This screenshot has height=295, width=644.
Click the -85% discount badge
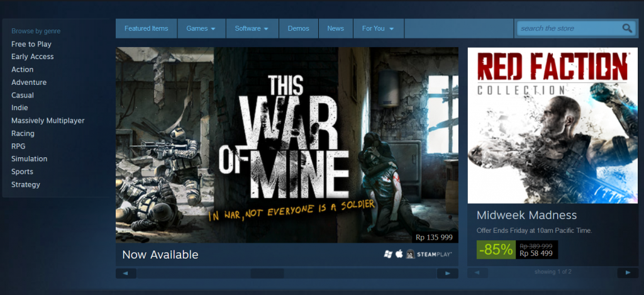tap(496, 249)
